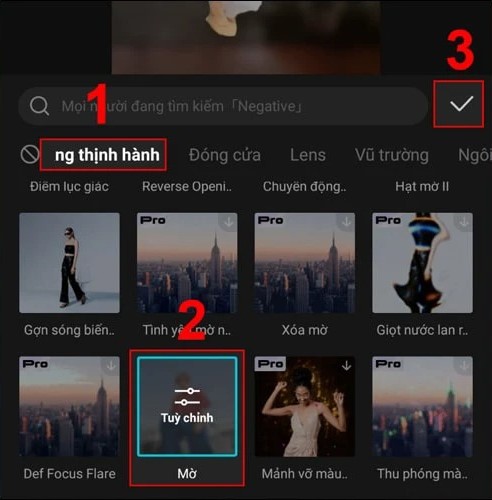Switch to the Đóng cửa tab

tap(225, 155)
